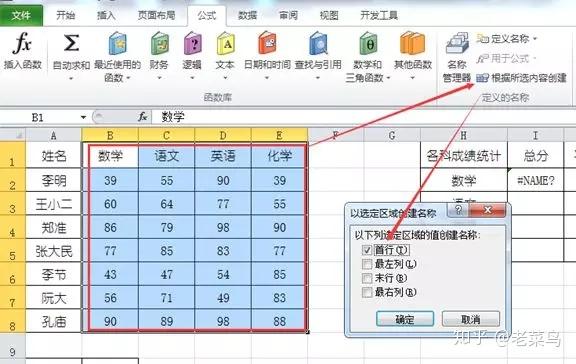Switch to the Home (开始) tab
The height and width of the screenshot is (364, 576).
pyautogui.click(x=66, y=15)
